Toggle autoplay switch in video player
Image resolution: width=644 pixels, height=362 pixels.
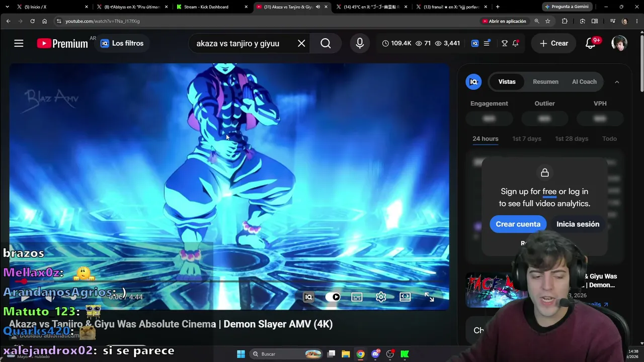point(333,297)
